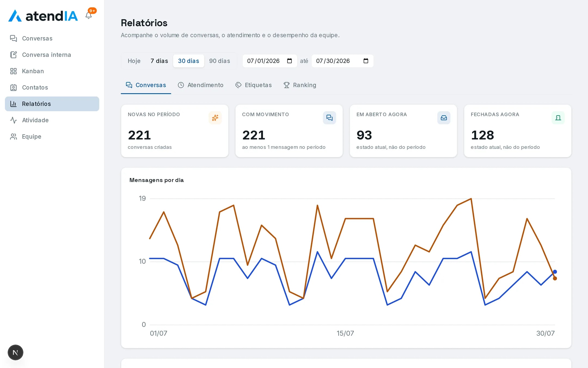Select the 90 dias period filter

tap(219, 61)
